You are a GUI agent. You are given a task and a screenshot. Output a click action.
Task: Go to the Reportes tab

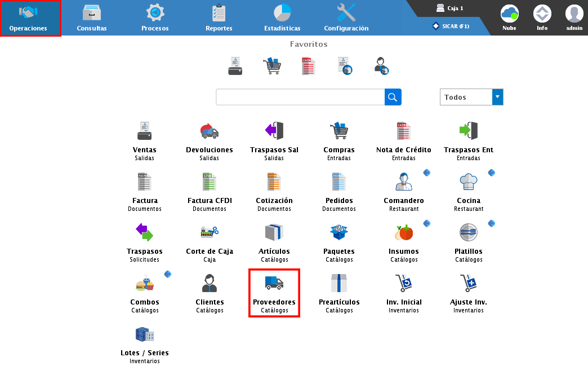(x=219, y=18)
